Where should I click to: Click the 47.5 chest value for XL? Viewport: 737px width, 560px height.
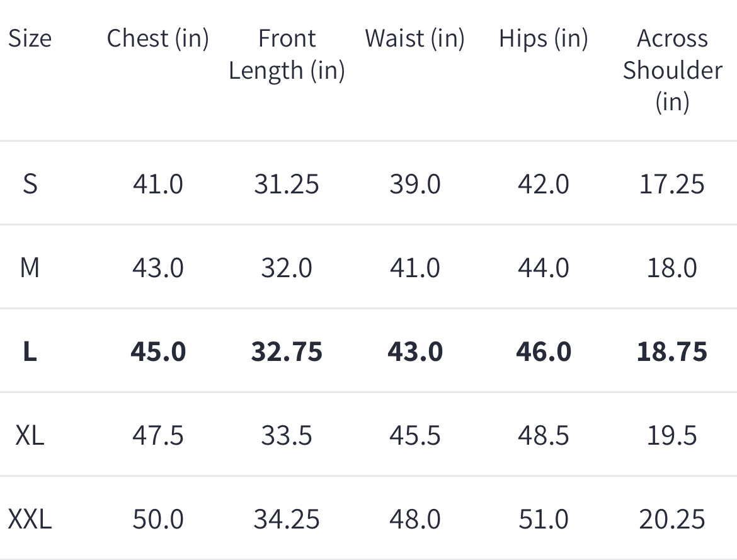pyautogui.click(x=157, y=435)
